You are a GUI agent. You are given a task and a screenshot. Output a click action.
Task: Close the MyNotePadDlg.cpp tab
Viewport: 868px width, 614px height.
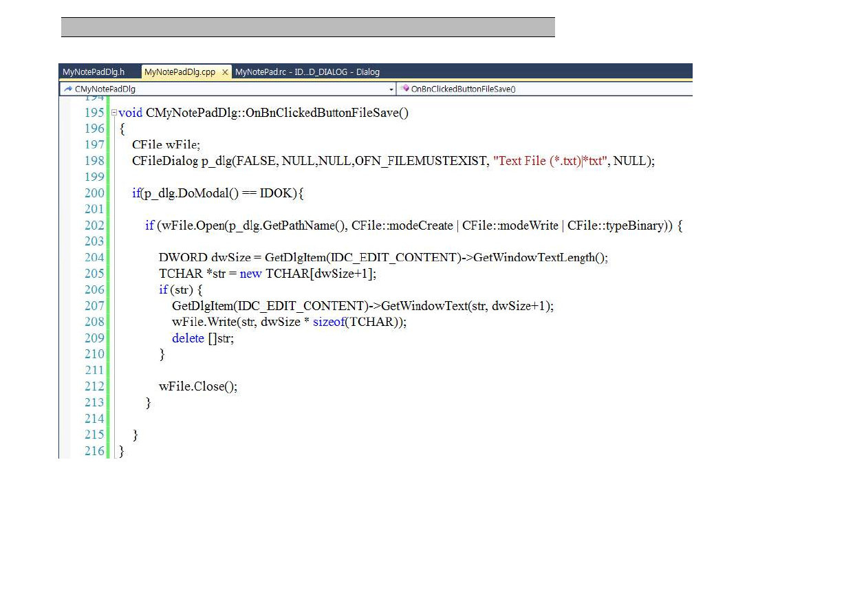pos(225,72)
